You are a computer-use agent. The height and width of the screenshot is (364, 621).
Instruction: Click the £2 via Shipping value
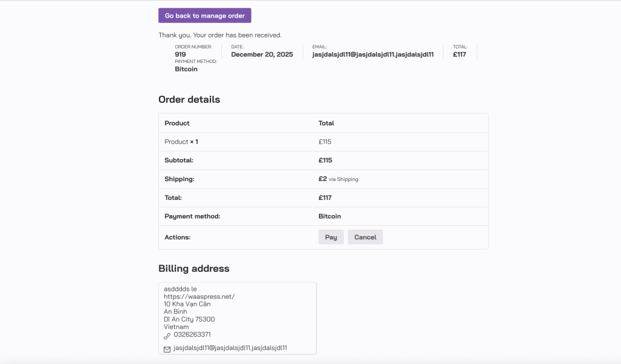tap(339, 179)
